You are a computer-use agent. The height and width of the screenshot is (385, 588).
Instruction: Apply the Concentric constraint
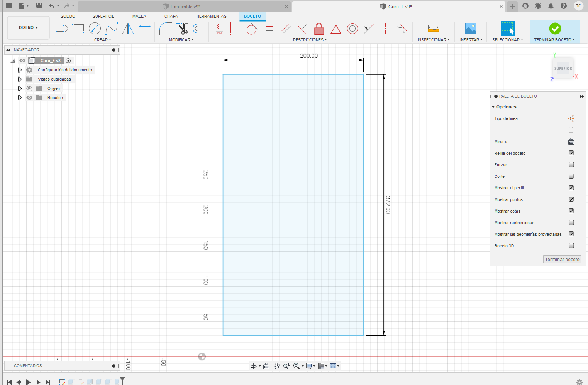(x=352, y=29)
